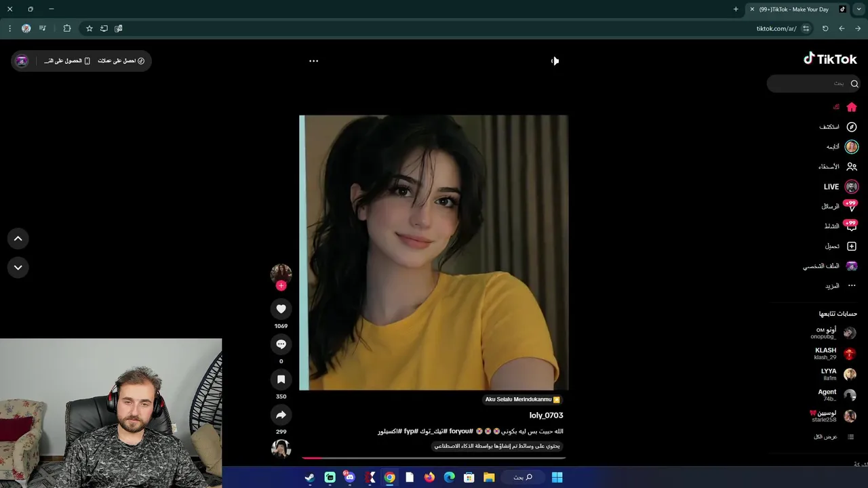Select the TikTok - Make Your Day tab
868x488 pixels.
[797, 9]
